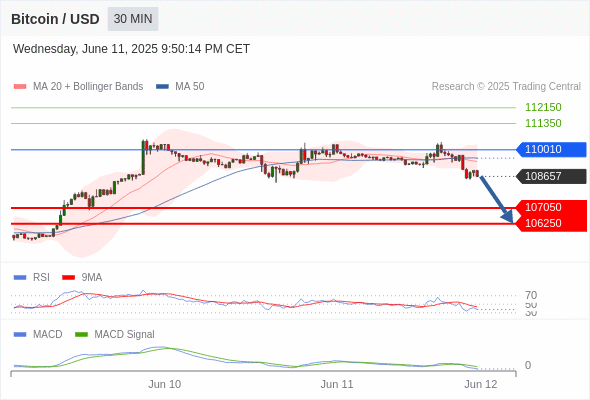Click the Jun 11 date axis marker
The width and height of the screenshot is (590, 400).
point(337,384)
